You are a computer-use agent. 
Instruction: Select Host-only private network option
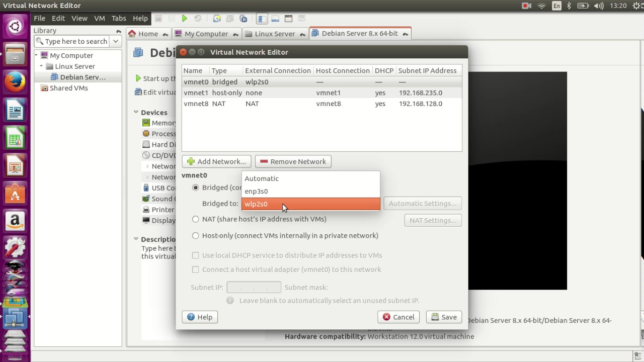196,236
